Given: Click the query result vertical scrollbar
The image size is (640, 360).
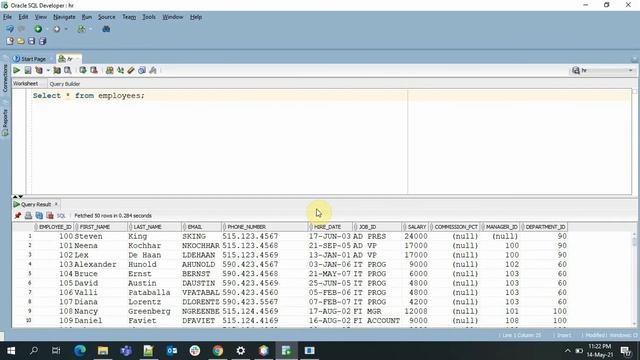Looking at the screenshot, I should click(x=634, y=279).
